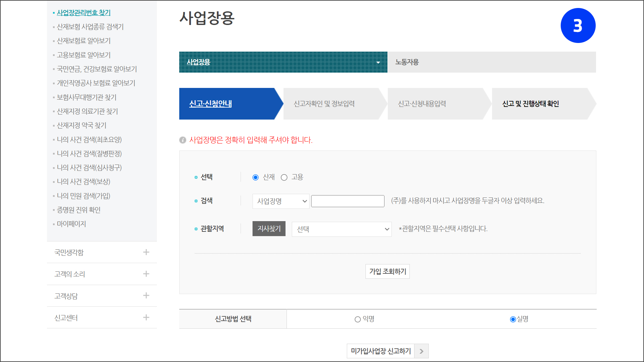Go to the 신고·신청내용입력 step

[440, 104]
